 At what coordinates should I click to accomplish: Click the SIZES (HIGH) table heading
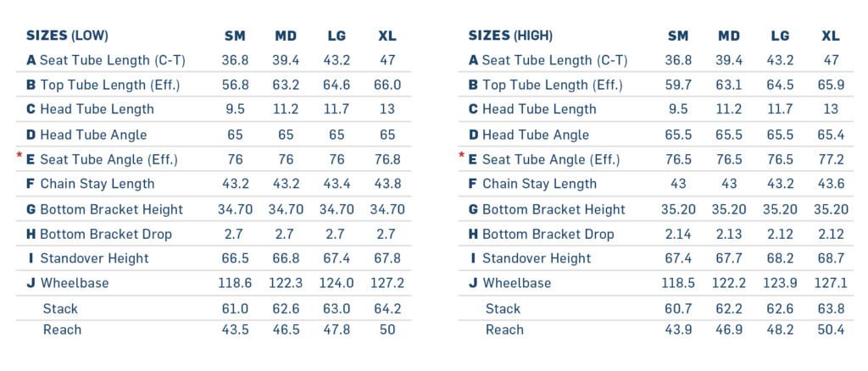(x=510, y=36)
